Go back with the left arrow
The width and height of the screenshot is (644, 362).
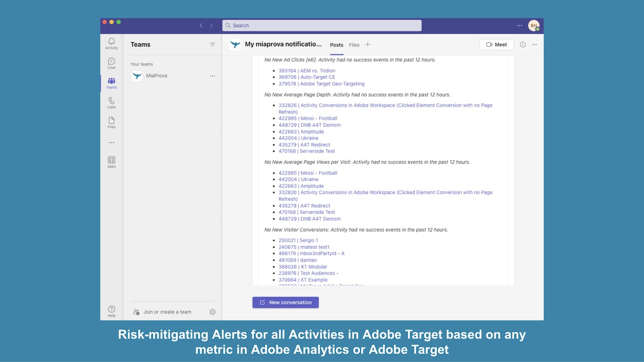201,25
